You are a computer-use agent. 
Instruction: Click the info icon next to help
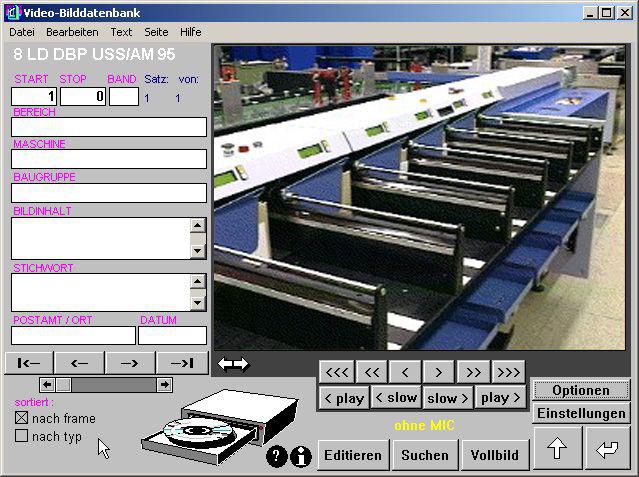click(x=300, y=457)
